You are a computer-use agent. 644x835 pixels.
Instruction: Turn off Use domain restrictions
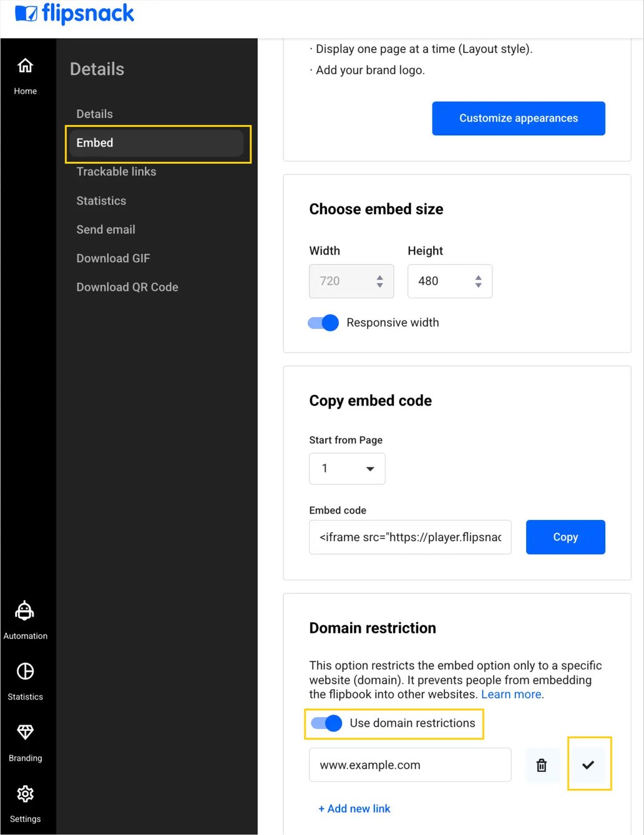[x=325, y=723]
